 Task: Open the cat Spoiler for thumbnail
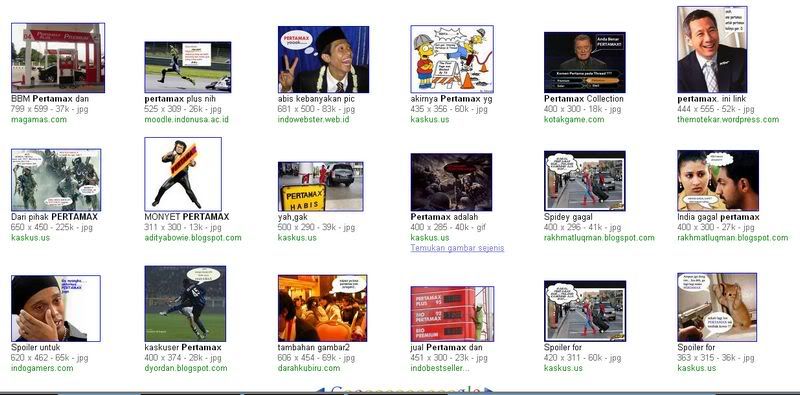tap(717, 307)
